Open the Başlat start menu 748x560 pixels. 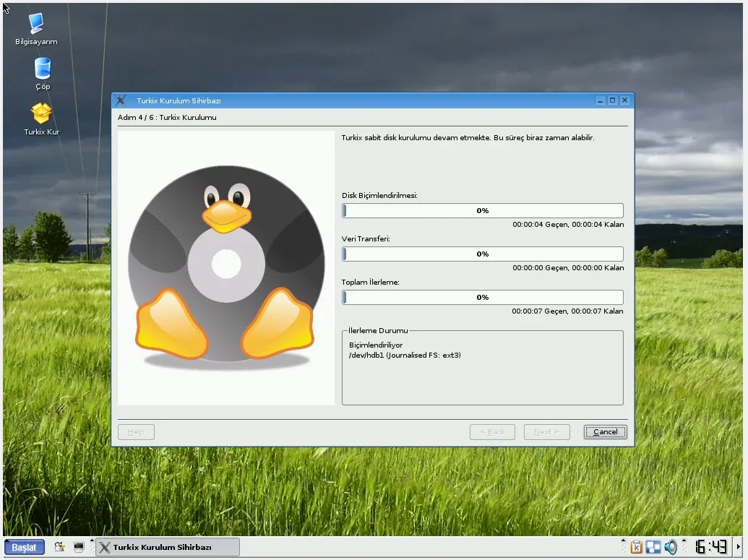tap(25, 547)
